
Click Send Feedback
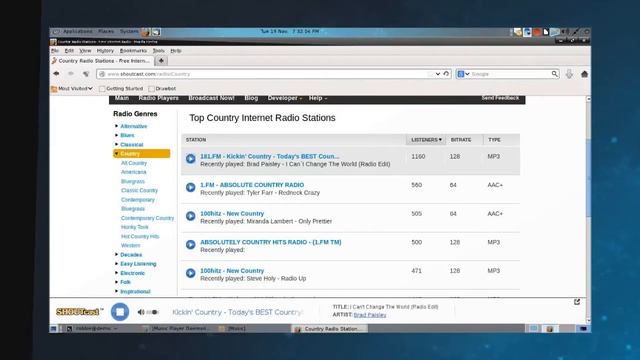click(x=500, y=98)
